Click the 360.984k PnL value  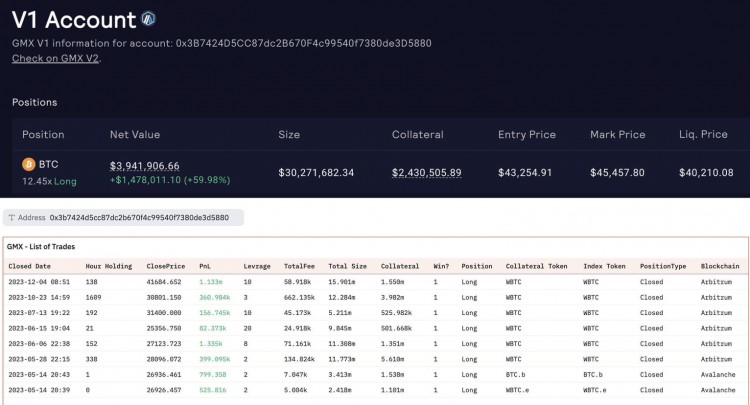tap(214, 297)
